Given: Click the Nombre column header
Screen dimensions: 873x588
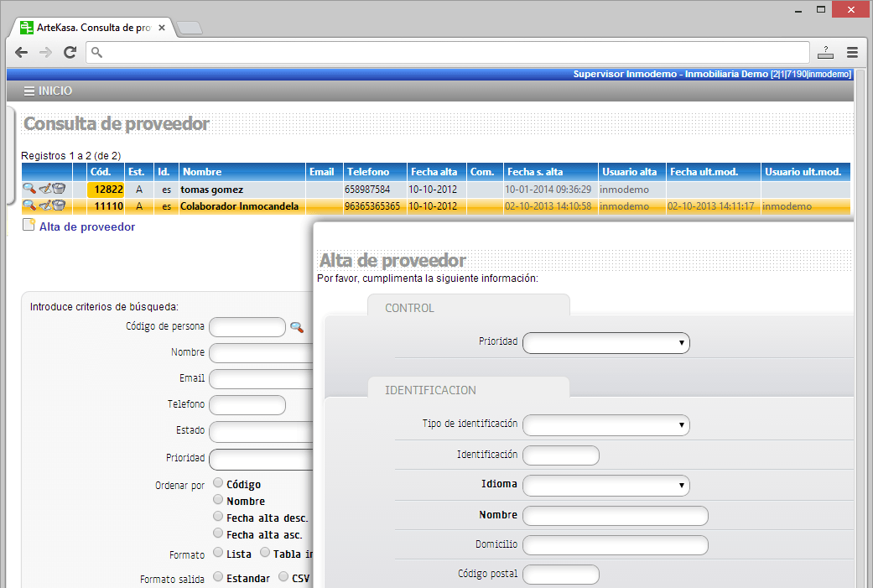Looking at the screenshot, I should (202, 172).
